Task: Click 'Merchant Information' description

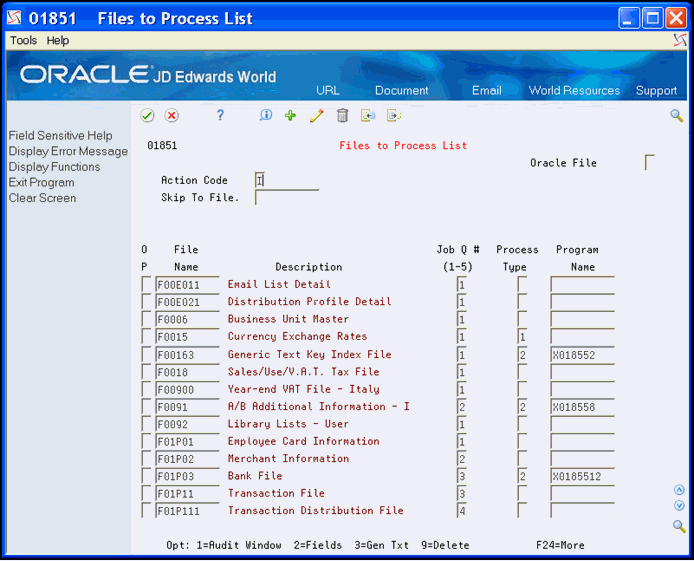Action: pos(288,458)
